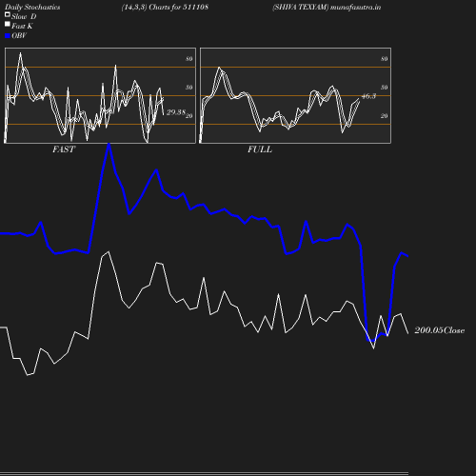Click the 50 axis label in FAST chart
Viewport: 476px width, 476px height.
click(x=189, y=88)
